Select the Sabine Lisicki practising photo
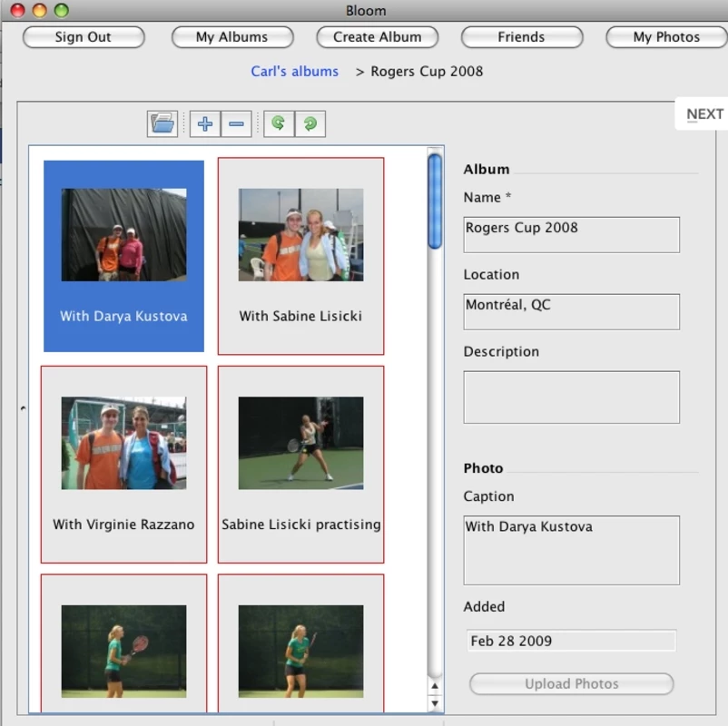Image resolution: width=728 pixels, height=726 pixels. point(300,465)
